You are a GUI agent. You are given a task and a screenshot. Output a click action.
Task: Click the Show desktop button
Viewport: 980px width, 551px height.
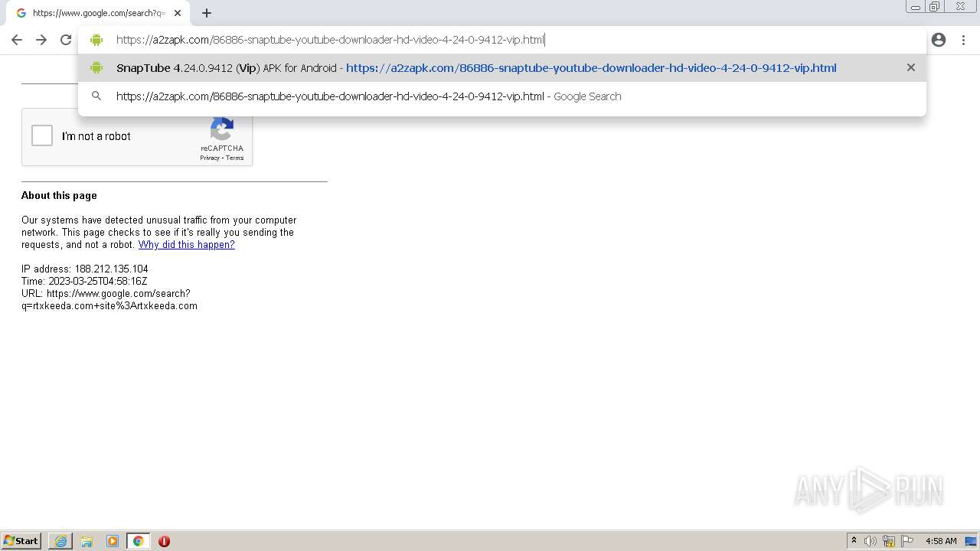pos(972,541)
